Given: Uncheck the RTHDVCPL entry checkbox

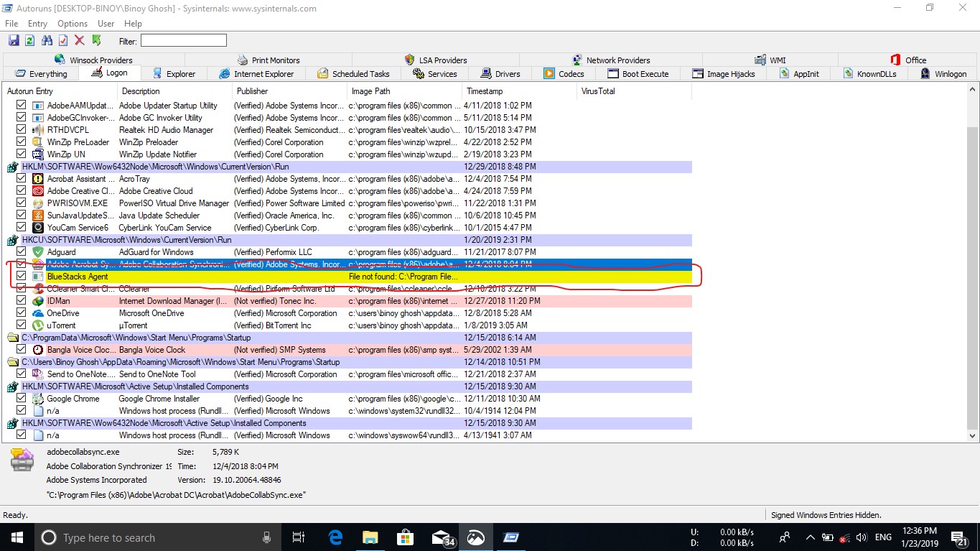Looking at the screenshot, I should pyautogui.click(x=21, y=130).
